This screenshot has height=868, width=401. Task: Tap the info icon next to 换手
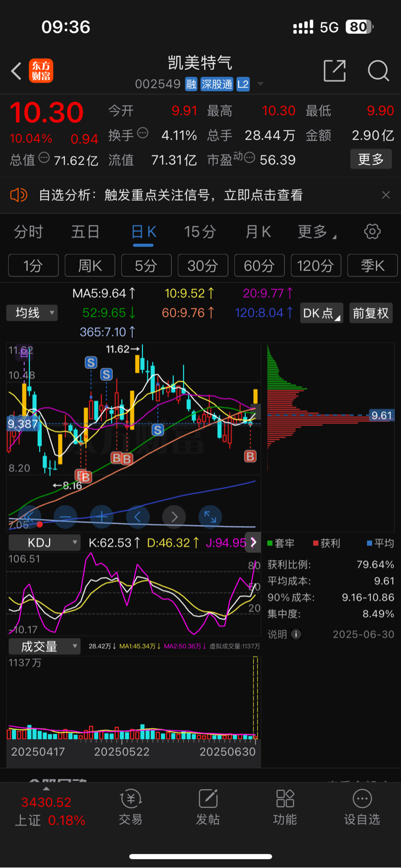click(x=143, y=133)
